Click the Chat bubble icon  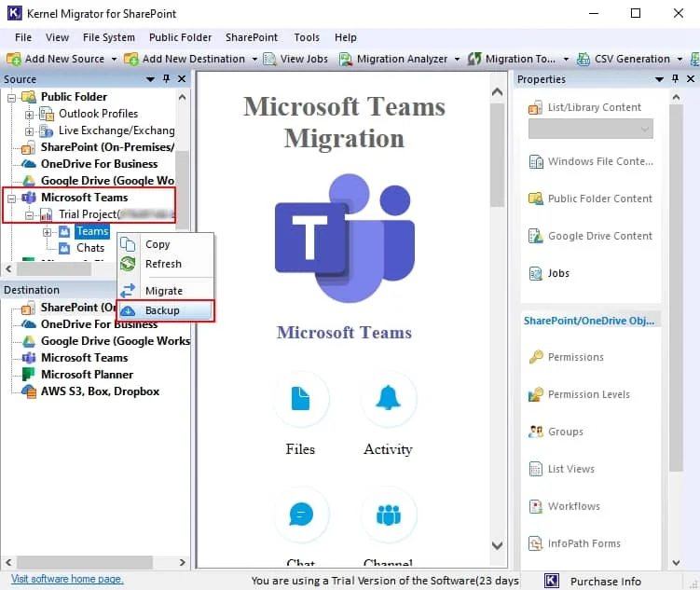pos(300,515)
